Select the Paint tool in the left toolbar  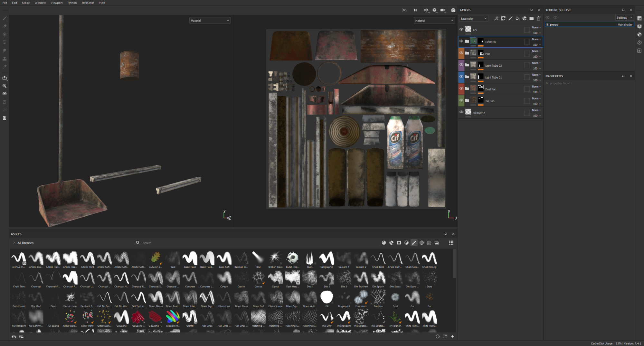click(4, 18)
